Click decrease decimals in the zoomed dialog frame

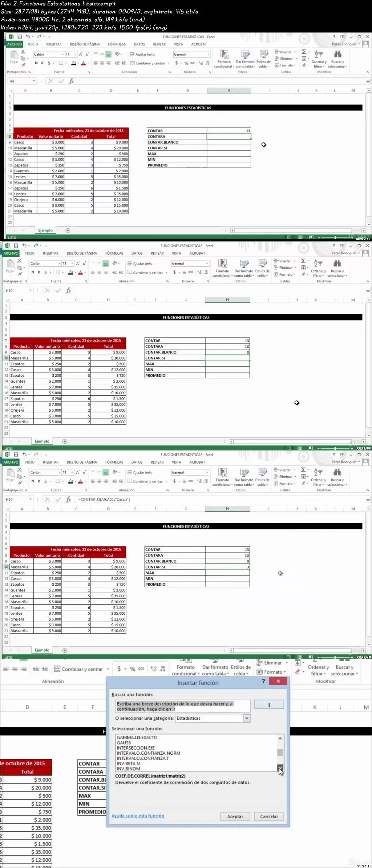tap(163, 669)
